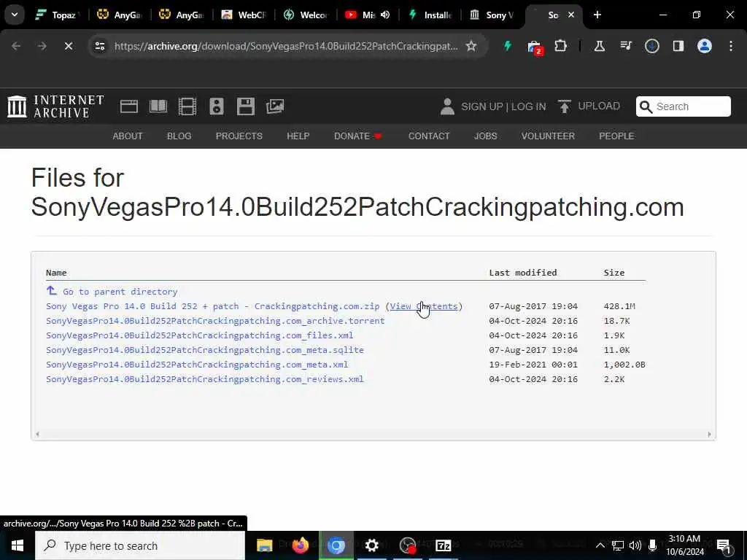The width and height of the screenshot is (747, 560).
Task: Go to parent directory link
Action: pos(120,292)
